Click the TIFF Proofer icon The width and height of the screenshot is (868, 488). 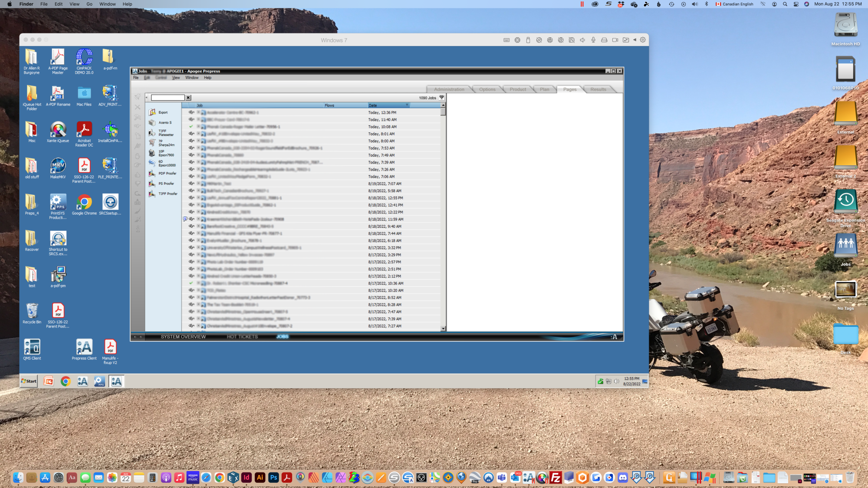click(152, 194)
